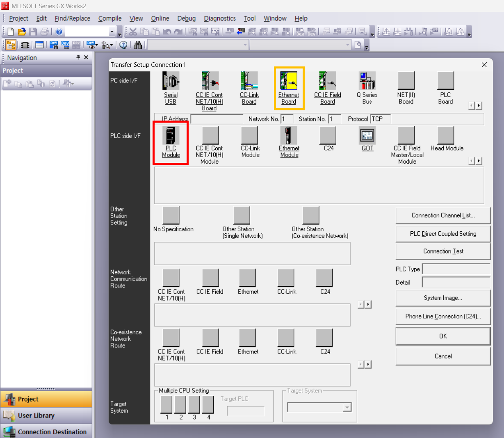Open the Compile menu

point(109,18)
